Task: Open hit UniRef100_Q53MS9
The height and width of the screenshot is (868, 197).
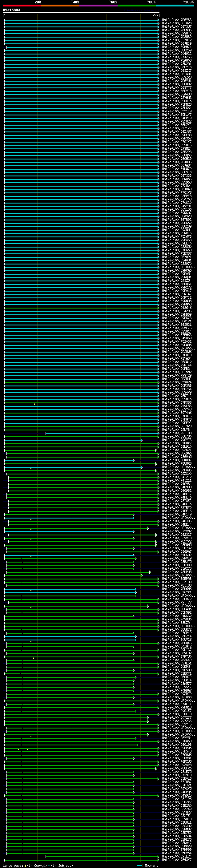Action: [177, 37]
